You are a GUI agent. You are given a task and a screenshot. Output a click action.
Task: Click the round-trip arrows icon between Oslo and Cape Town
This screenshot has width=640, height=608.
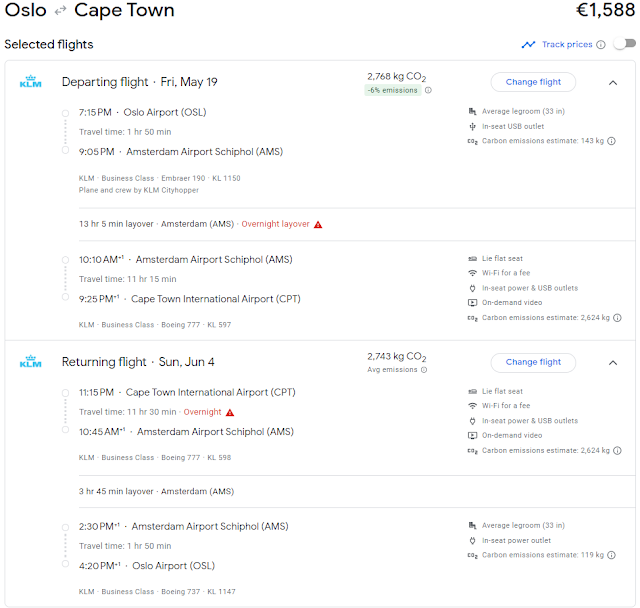pos(60,11)
